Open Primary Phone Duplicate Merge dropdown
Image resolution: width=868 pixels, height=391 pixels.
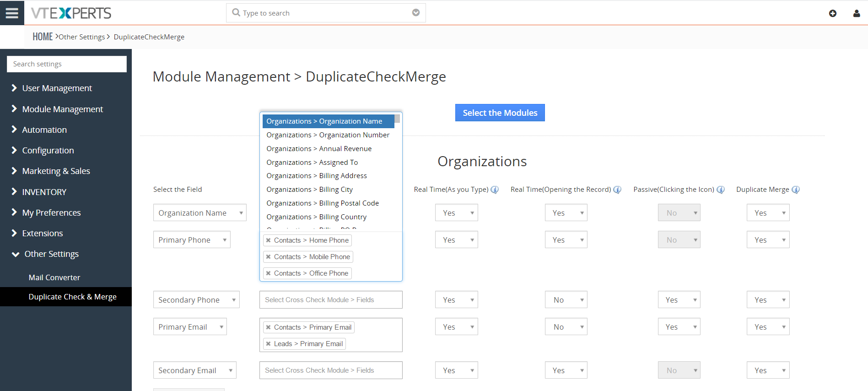click(768, 240)
